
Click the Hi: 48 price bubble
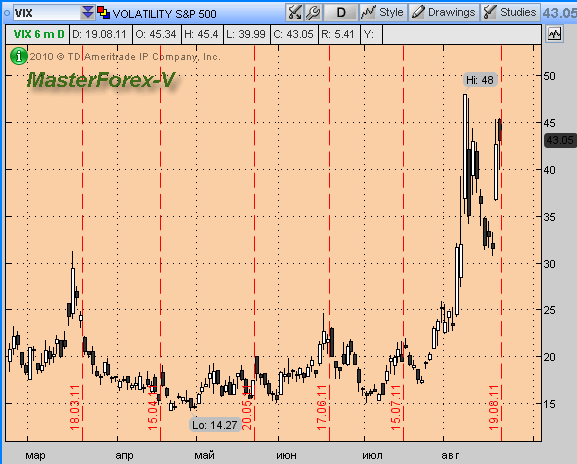coord(480,80)
